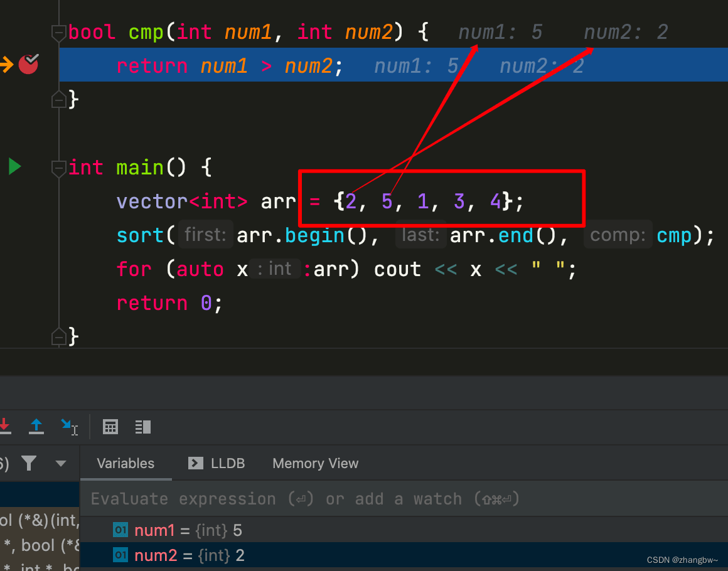Open the filter dropdown arrow
728x571 pixels.
point(61,463)
